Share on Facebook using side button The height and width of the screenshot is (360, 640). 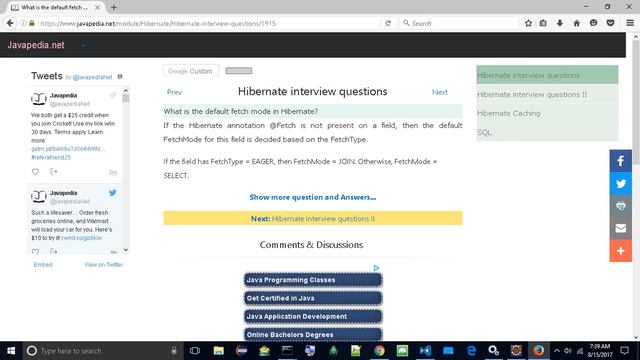621,161
